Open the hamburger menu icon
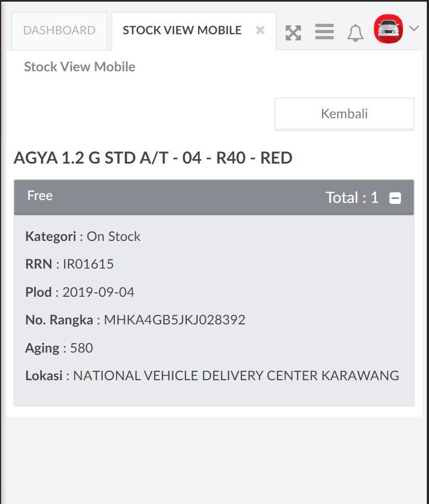Screen dimensions: 429x504 pos(324,32)
